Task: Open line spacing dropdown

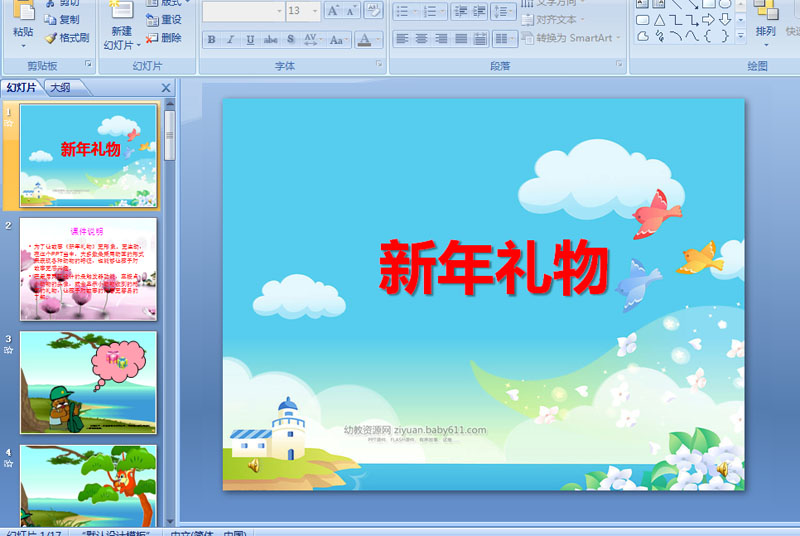Action: [x=503, y=11]
